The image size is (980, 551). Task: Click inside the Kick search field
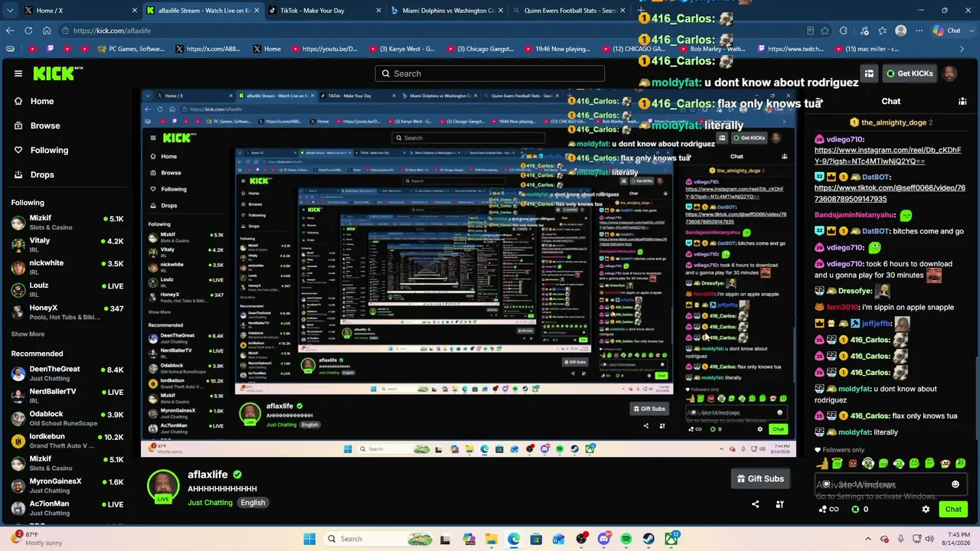pos(490,73)
